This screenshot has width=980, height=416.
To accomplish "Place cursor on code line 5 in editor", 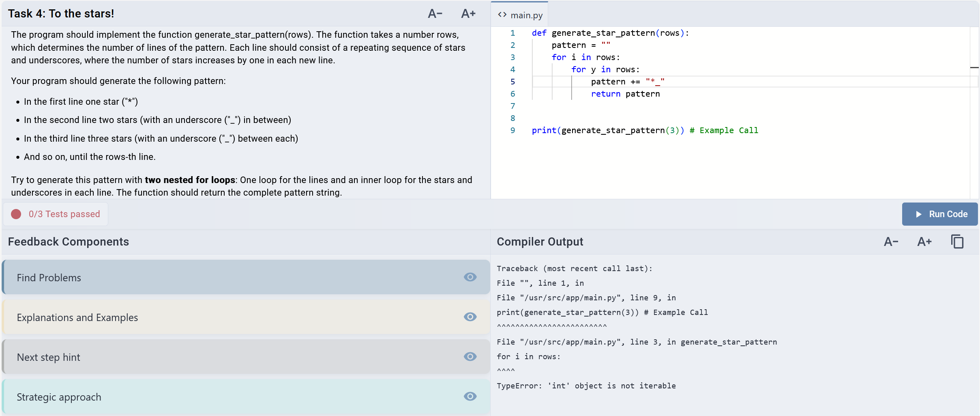I will pos(689,82).
